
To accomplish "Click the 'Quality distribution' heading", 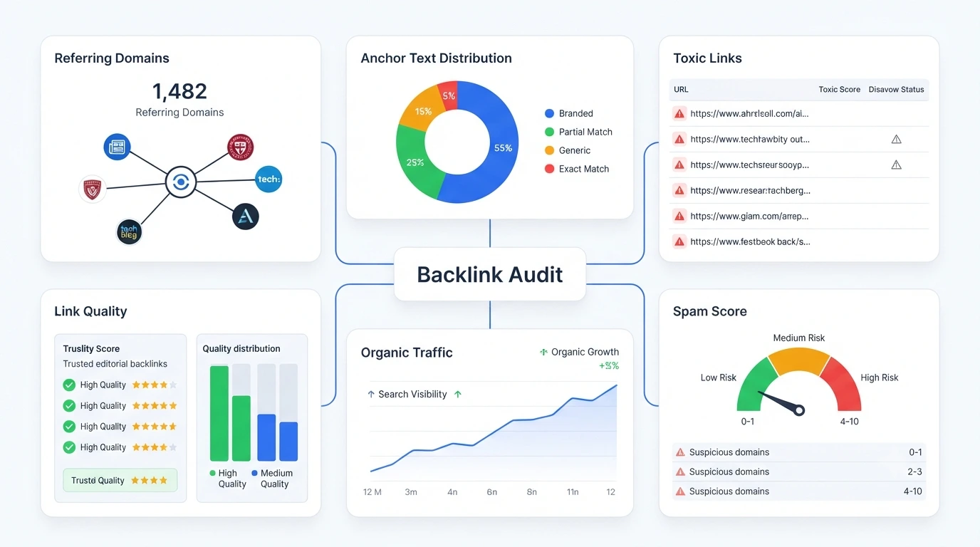I will coord(241,348).
